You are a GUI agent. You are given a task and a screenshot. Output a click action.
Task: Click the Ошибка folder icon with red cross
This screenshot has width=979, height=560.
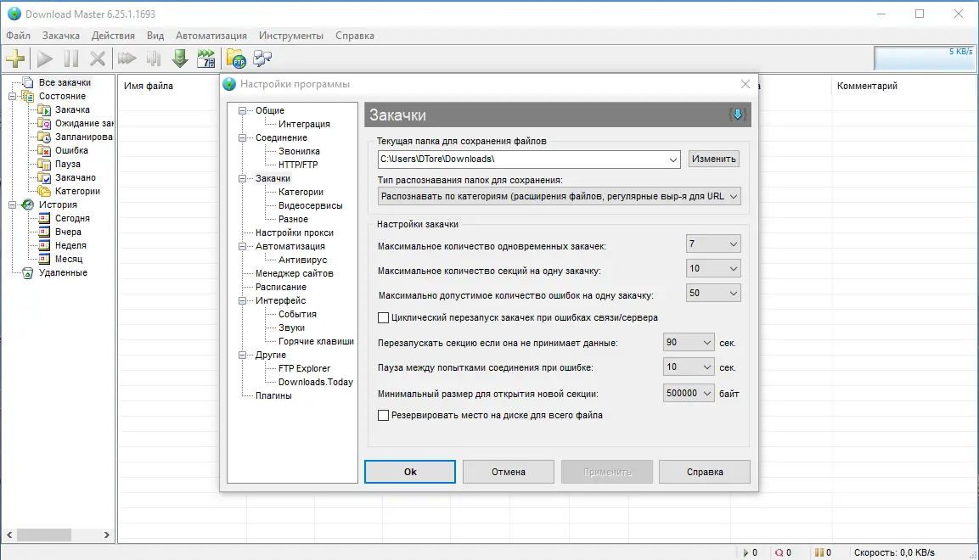coord(43,150)
